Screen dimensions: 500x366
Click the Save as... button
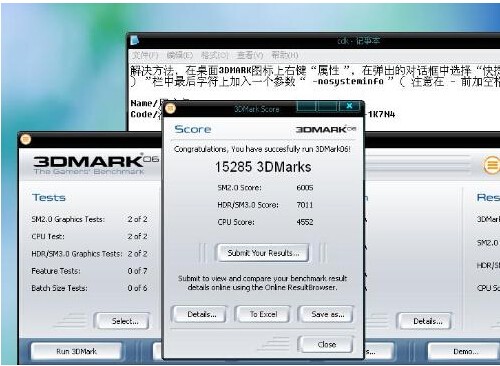point(327,314)
